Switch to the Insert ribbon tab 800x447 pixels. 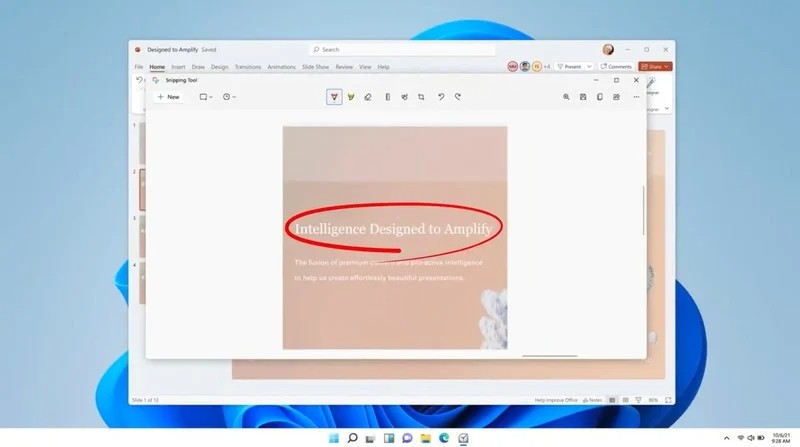[x=177, y=67]
